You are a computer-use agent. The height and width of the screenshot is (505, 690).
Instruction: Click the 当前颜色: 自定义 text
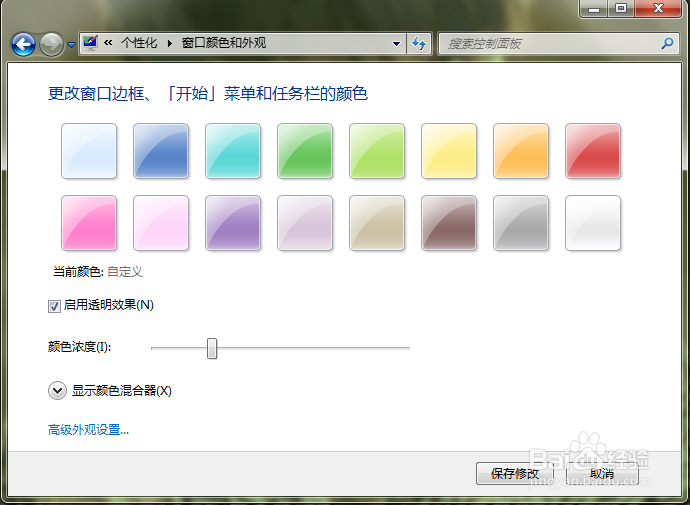pos(98,272)
